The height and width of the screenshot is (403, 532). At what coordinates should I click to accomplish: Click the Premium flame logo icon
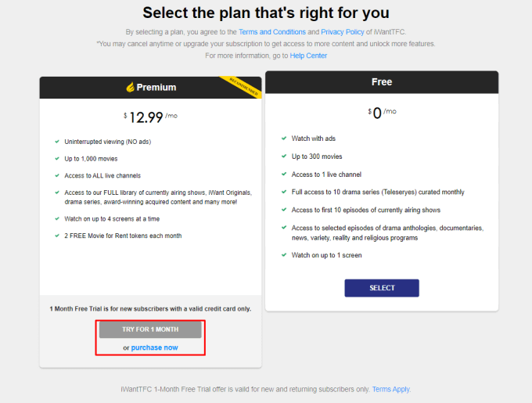click(x=131, y=88)
